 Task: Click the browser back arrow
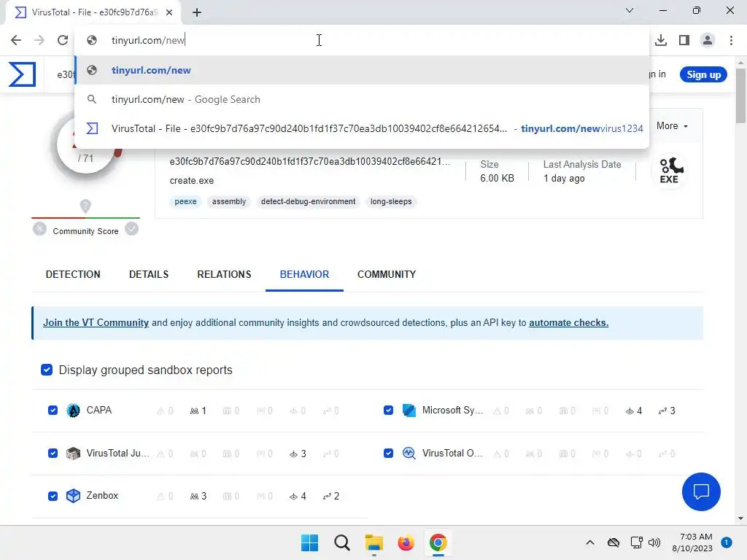pos(16,40)
